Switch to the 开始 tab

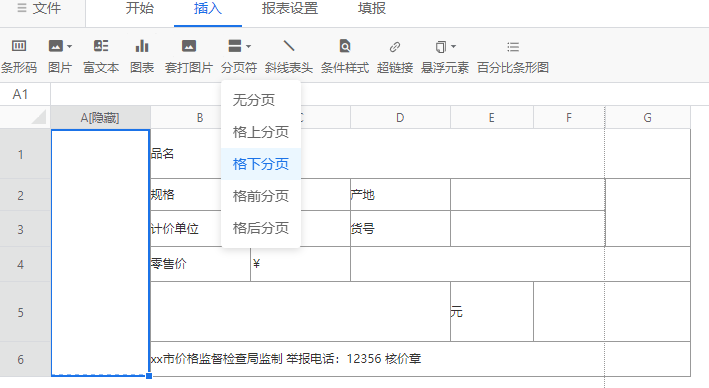(140, 9)
